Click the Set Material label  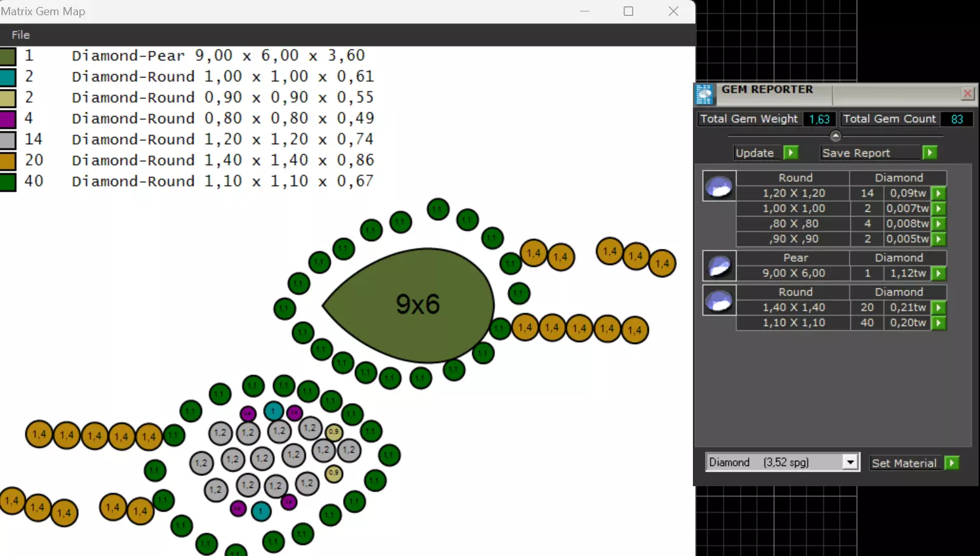(x=904, y=463)
